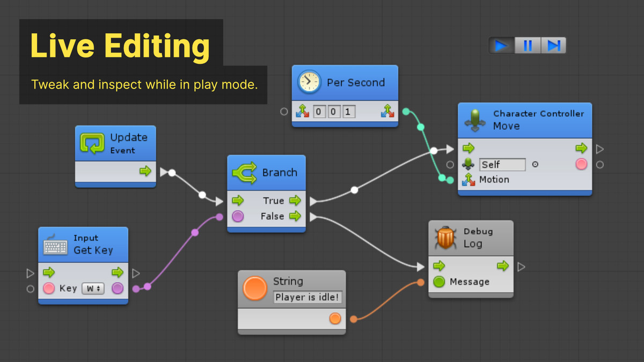Select the Branch node arrow icon
The width and height of the screenshot is (644, 362).
244,173
